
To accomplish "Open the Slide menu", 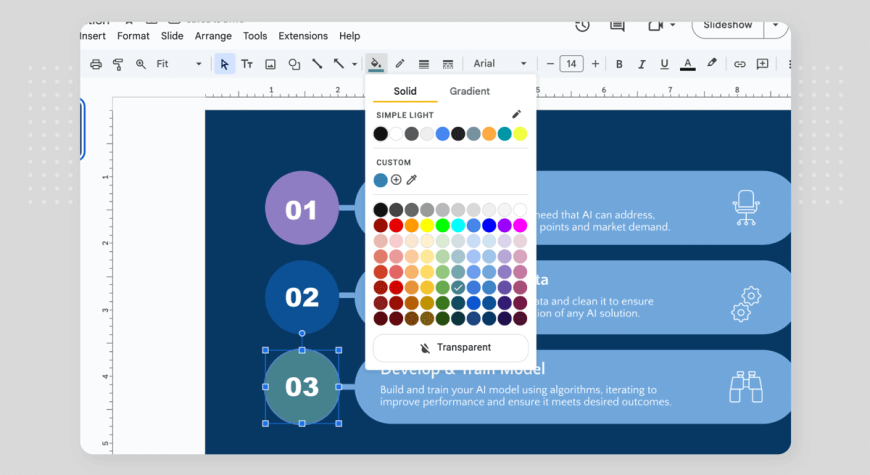I will pyautogui.click(x=172, y=36).
